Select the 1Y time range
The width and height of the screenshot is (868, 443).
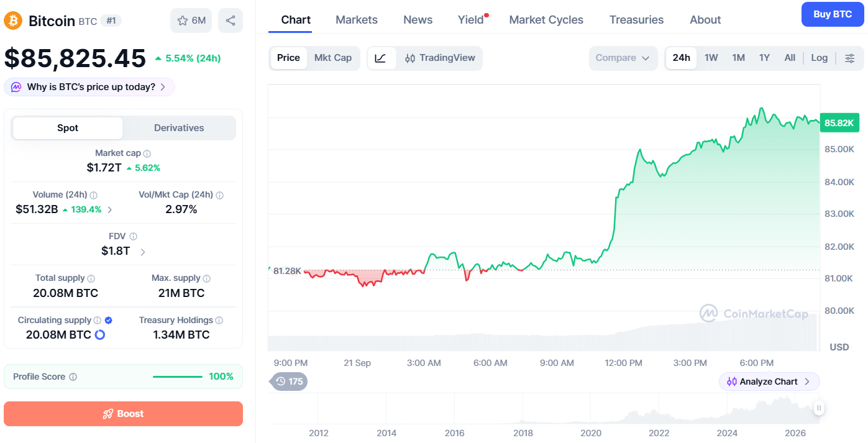[x=764, y=58]
